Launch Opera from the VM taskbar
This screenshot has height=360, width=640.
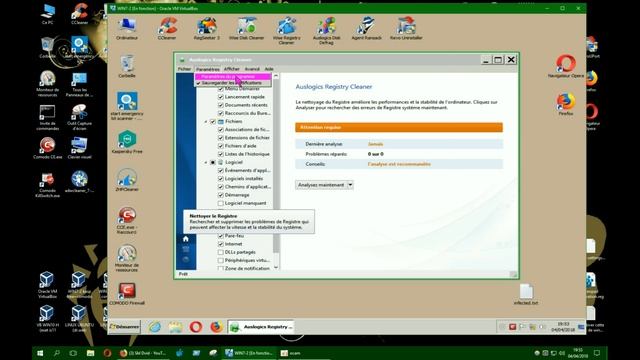(196, 327)
